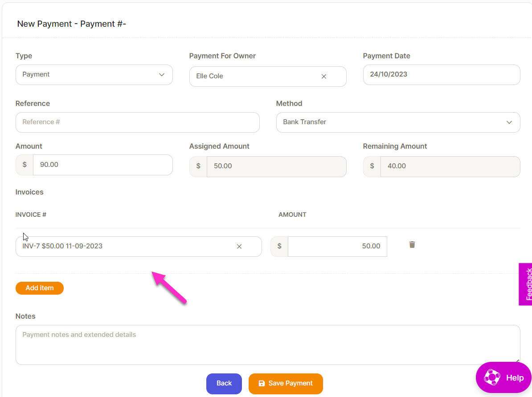Click the Assigned Amount field
The image size is (532, 397).
click(277, 166)
